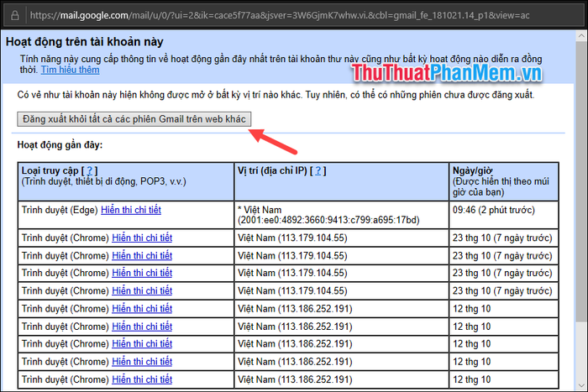Click the bottom "12 thg 10" date cell
The height and width of the screenshot is (392, 588).
click(504, 379)
